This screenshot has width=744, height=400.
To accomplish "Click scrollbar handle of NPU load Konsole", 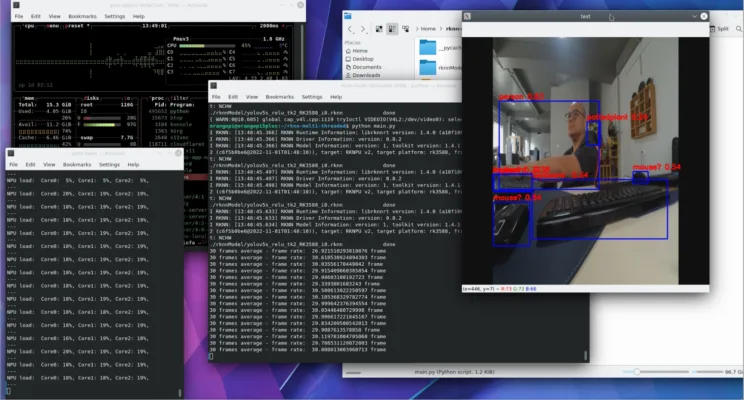I will click(x=180, y=393).
